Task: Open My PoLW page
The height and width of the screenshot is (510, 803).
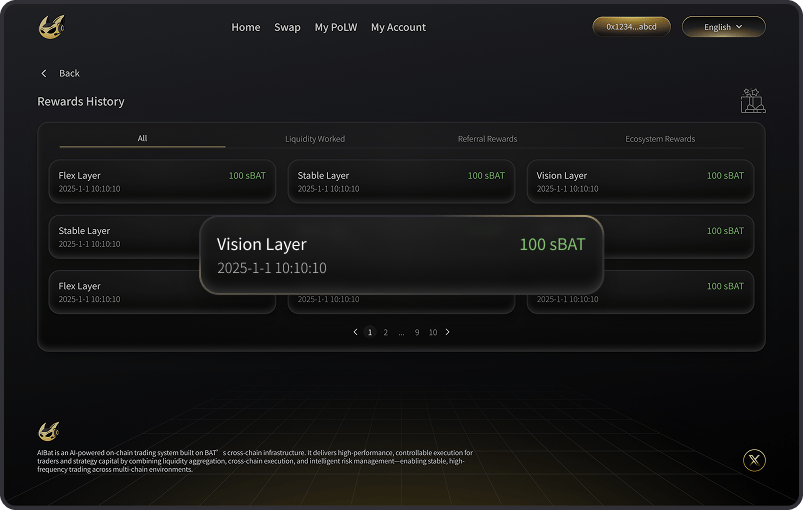Action: point(335,28)
